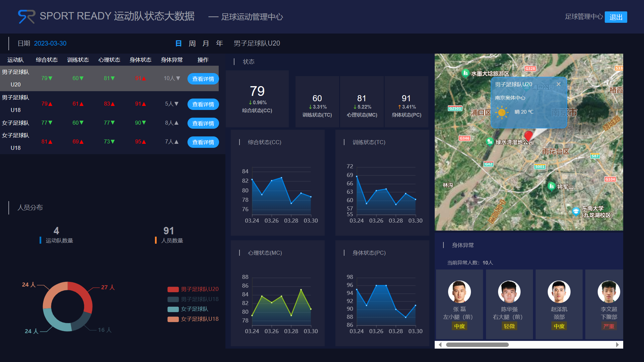Click the 男子足球队U20 team title
644x362 pixels.
click(x=257, y=44)
